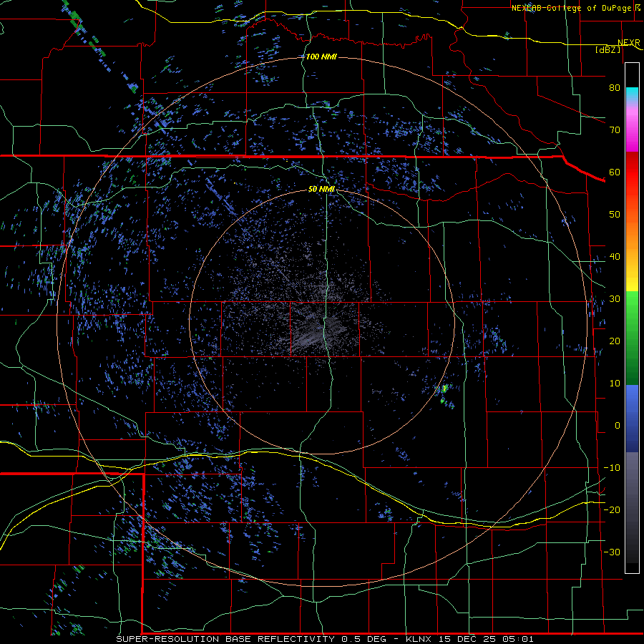The width and height of the screenshot is (644, 644).
Task: Click the green band of the color bar
Action: point(632,338)
